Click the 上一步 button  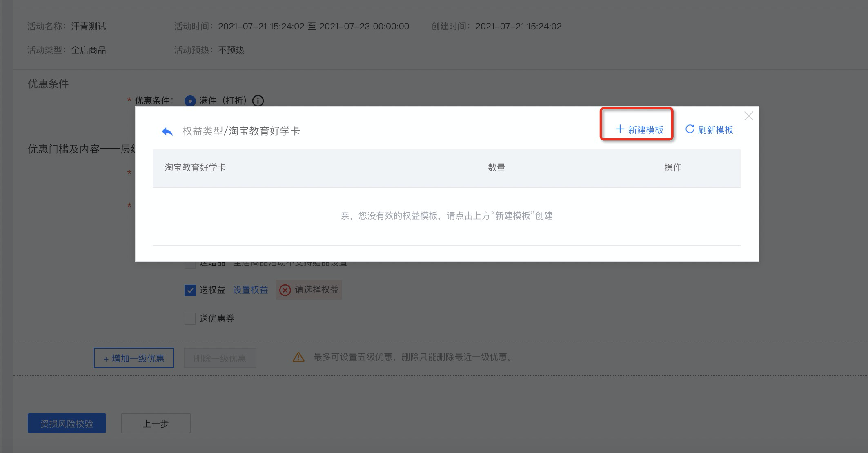coord(156,424)
